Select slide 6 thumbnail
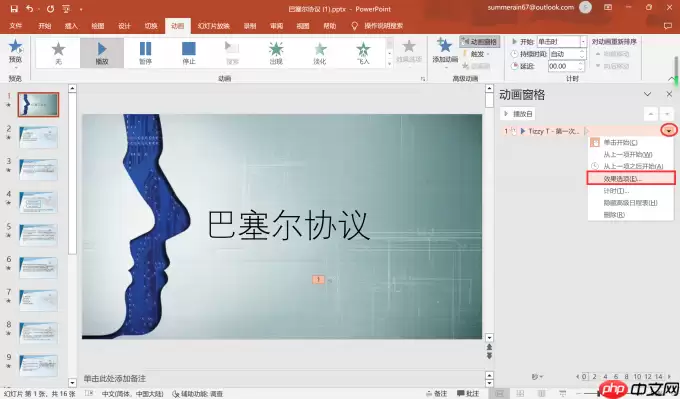The image size is (680, 399). coord(38,268)
